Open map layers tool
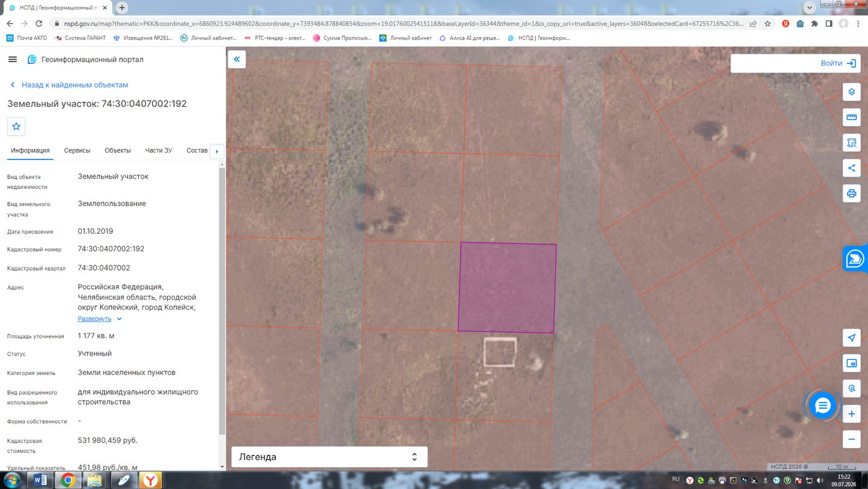This screenshot has height=489, width=868. click(x=852, y=92)
